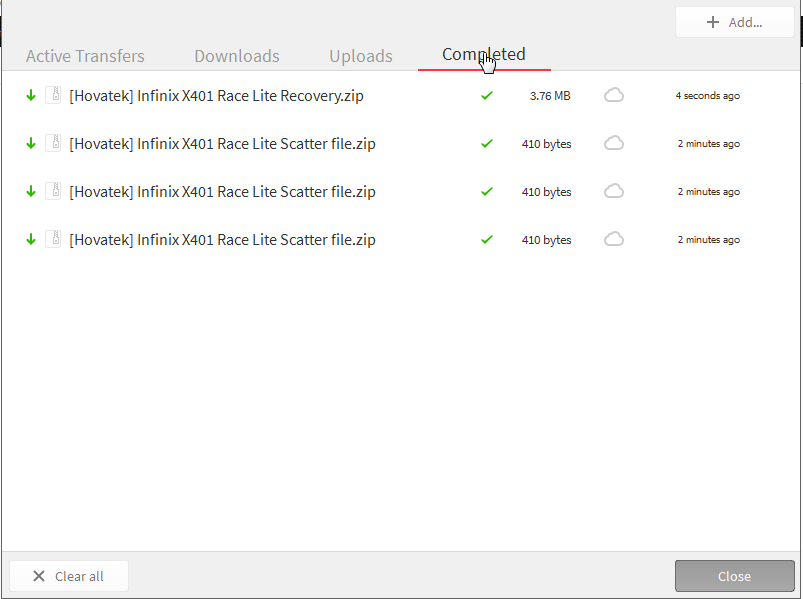Click the zip icon beside the third Scatter file
The width and height of the screenshot is (803, 599).
click(x=53, y=191)
